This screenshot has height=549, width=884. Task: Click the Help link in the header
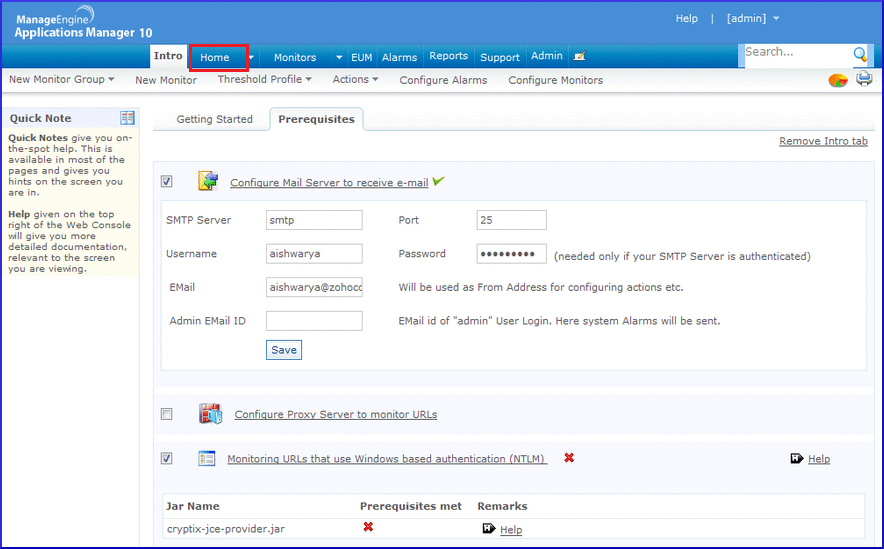[x=687, y=19]
